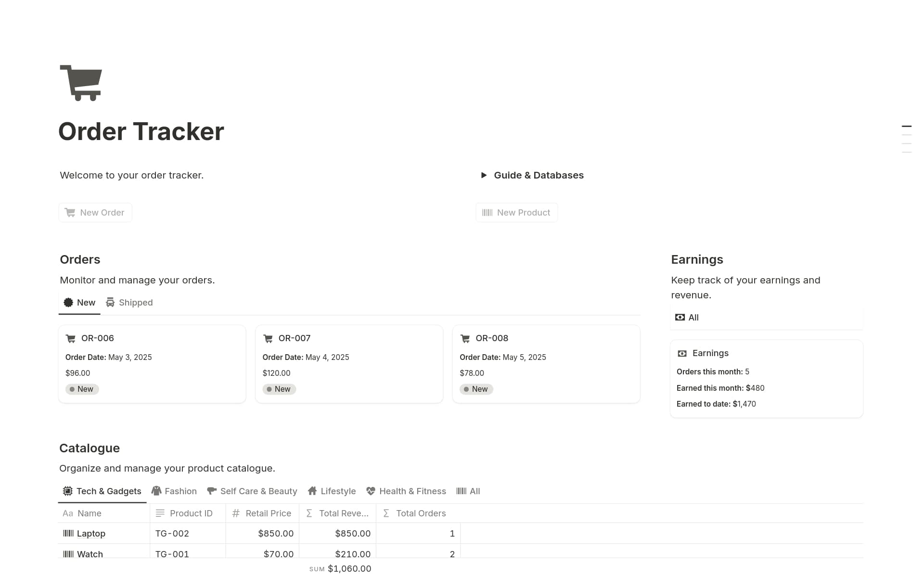Viewport: 924px width, 577px height.
Task: Click the Σ icon on the Total Orders column
Action: 386,513
